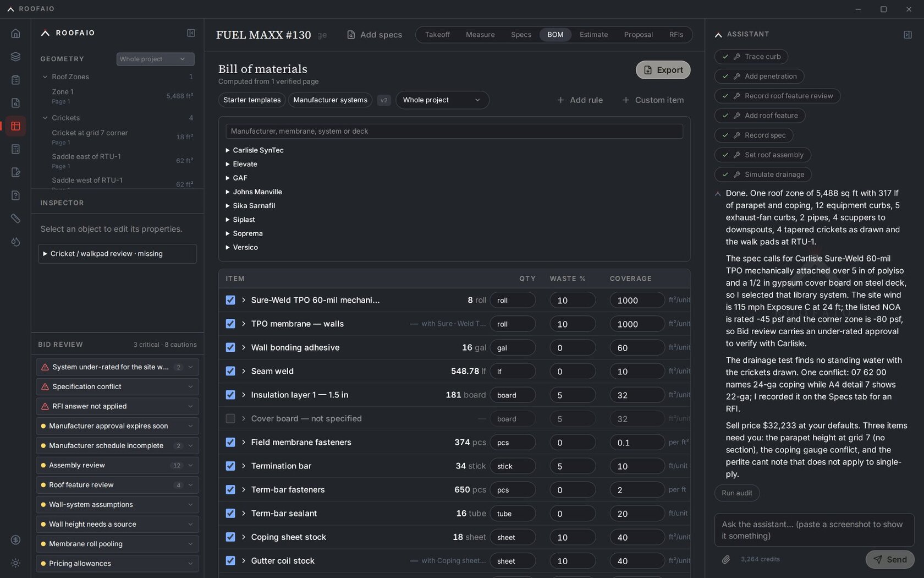Open the dollar coin icon in the sidebar
This screenshot has width=924, height=578.
tap(15, 540)
